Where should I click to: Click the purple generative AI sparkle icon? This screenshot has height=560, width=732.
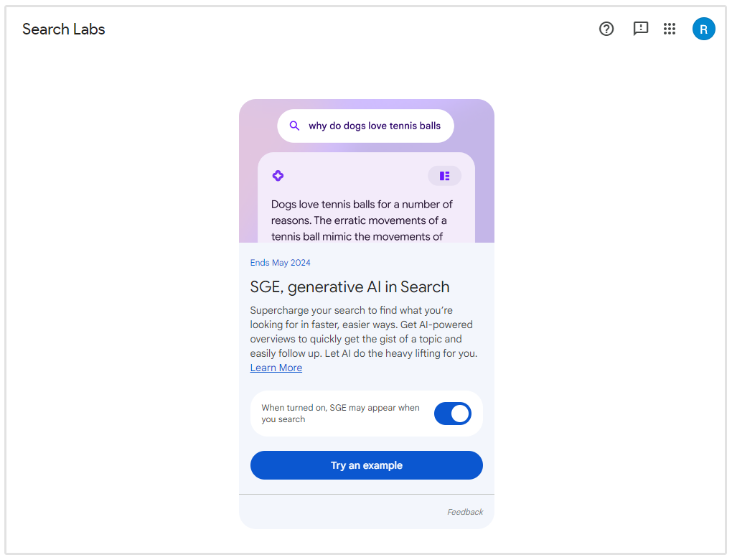pyautogui.click(x=278, y=176)
